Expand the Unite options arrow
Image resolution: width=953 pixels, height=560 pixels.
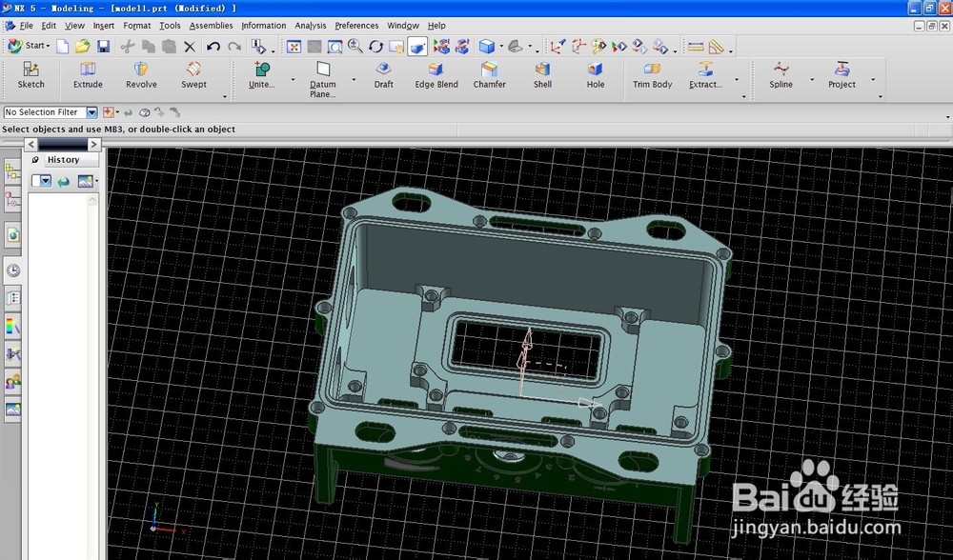[293, 80]
